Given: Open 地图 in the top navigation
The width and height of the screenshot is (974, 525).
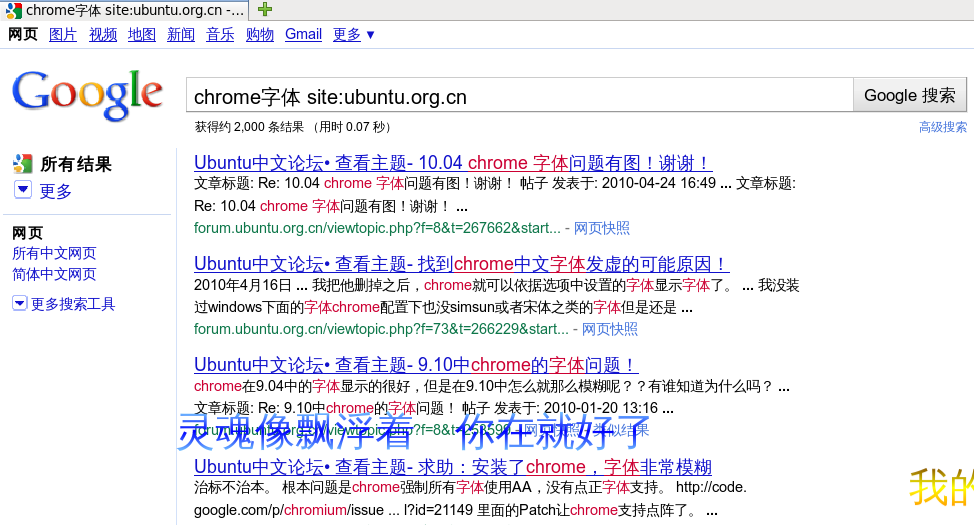Looking at the screenshot, I should (x=142, y=35).
